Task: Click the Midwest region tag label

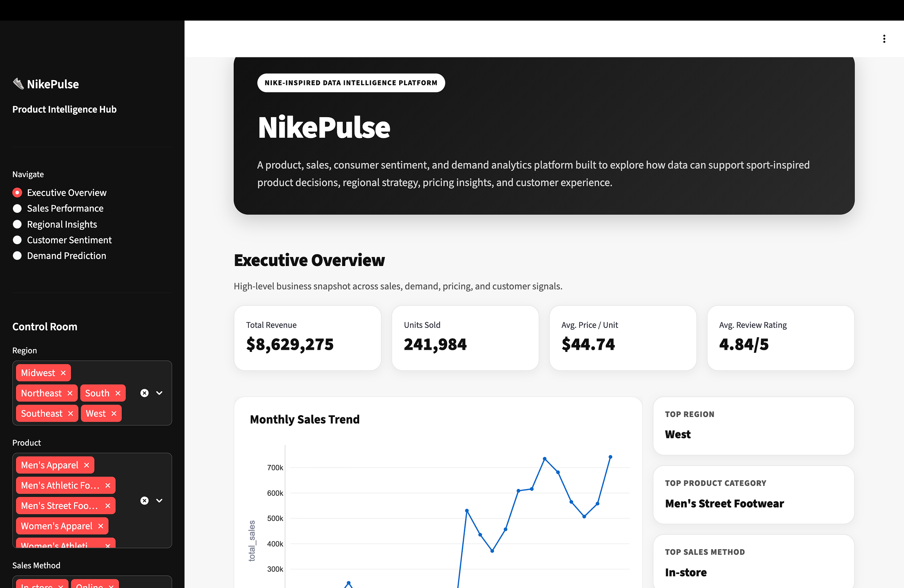Action: click(x=38, y=373)
